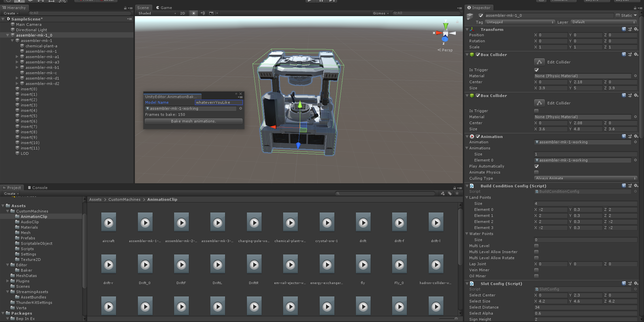Open Culling Type dropdown
This screenshot has width=644, height=322.
[586, 178]
